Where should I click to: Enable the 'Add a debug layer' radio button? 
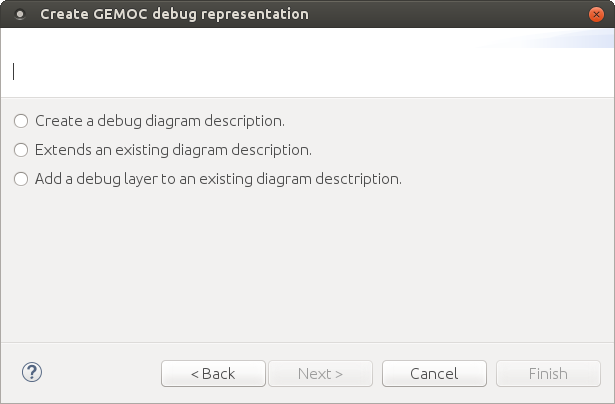[x=22, y=180]
